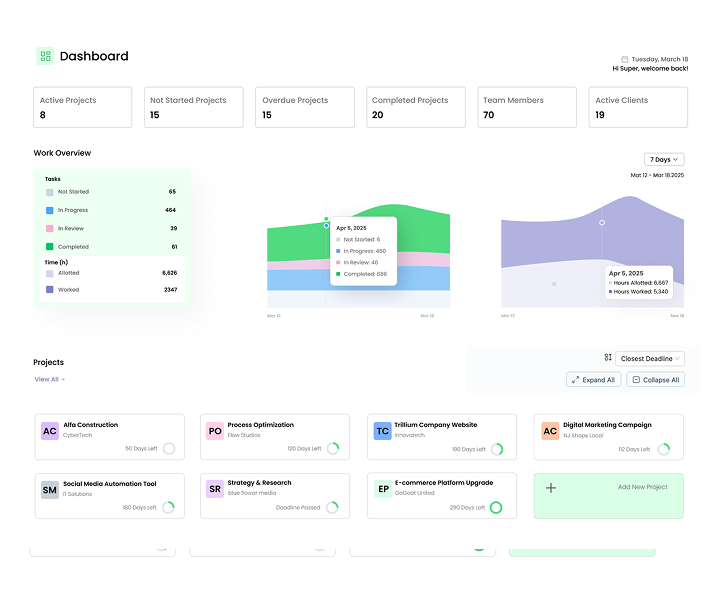Viewport: 711px width, 590px height.
Task: Click the progress ring on E-commerce Platform Upgrade
Action: pyautogui.click(x=495, y=507)
